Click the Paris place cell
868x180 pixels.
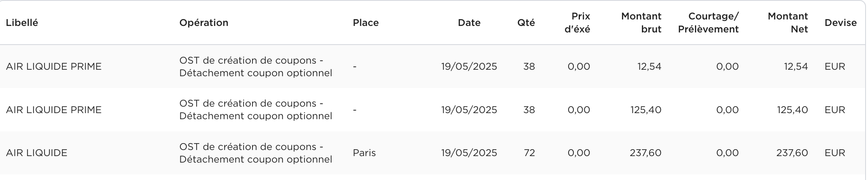[x=364, y=153]
